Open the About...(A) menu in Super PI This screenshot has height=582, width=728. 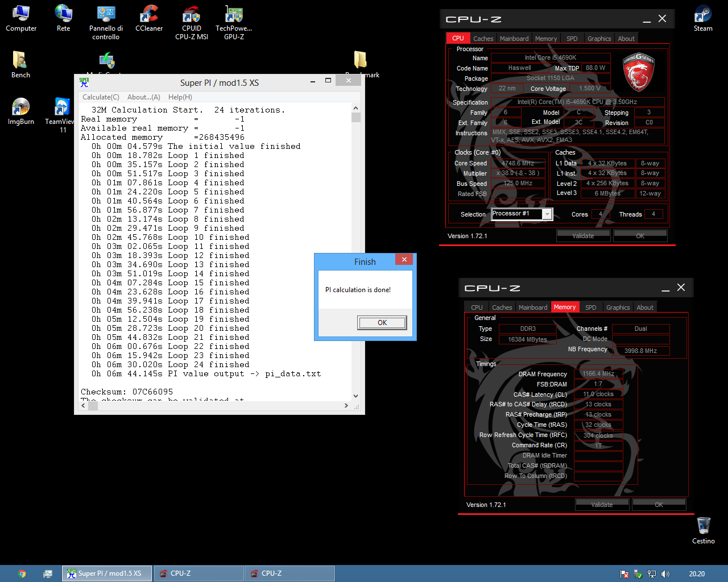[x=144, y=97]
